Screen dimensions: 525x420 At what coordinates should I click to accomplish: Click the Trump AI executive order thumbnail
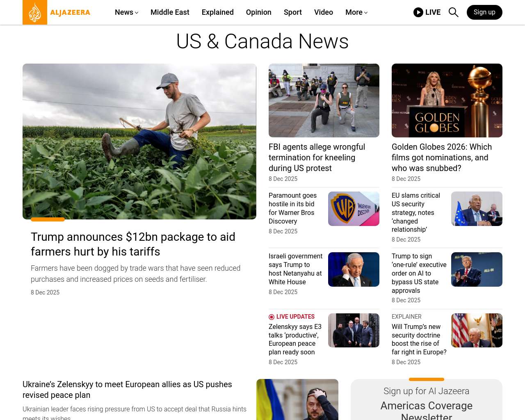coord(477,269)
